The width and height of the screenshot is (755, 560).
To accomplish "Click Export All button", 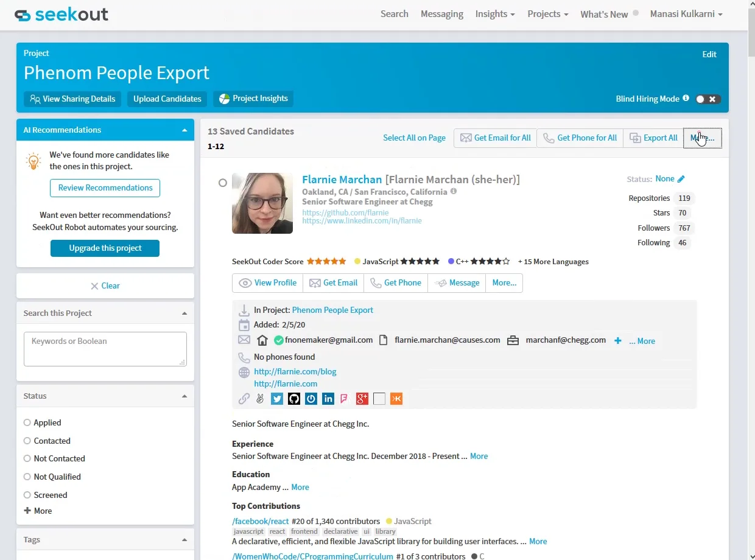I will 653,138.
